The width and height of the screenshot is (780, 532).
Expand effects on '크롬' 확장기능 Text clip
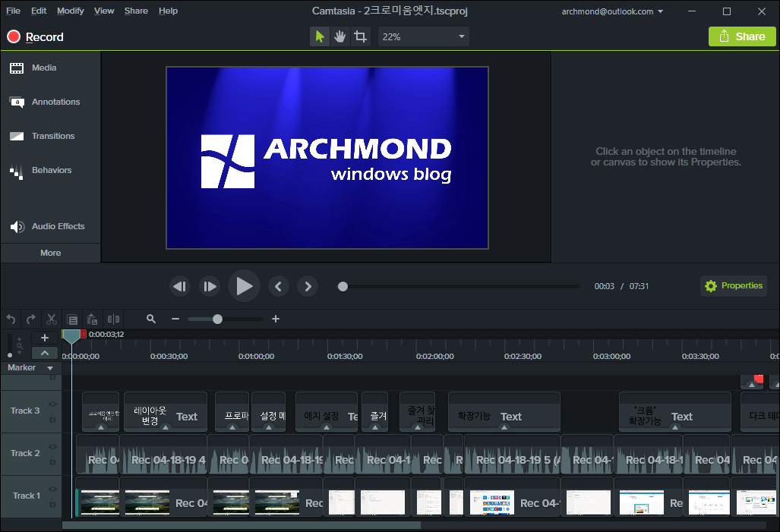pos(675,427)
